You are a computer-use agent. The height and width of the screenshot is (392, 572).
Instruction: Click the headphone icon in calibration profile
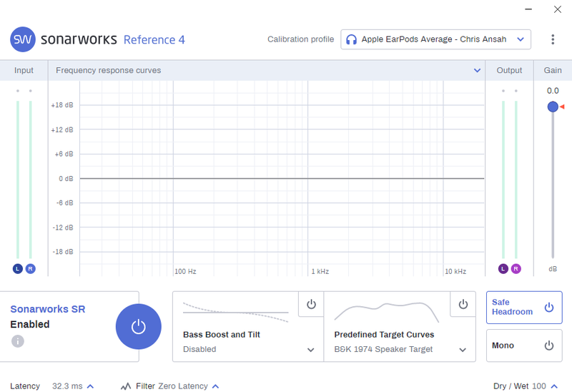pyautogui.click(x=351, y=39)
